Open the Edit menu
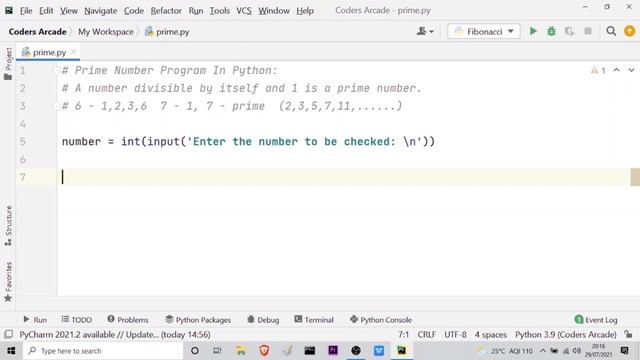The height and width of the screenshot is (360, 640). (x=46, y=11)
